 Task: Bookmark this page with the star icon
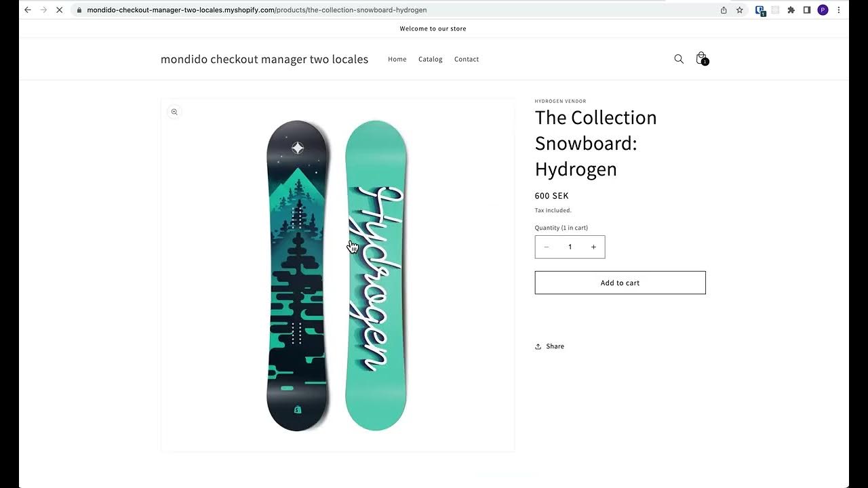(x=740, y=10)
